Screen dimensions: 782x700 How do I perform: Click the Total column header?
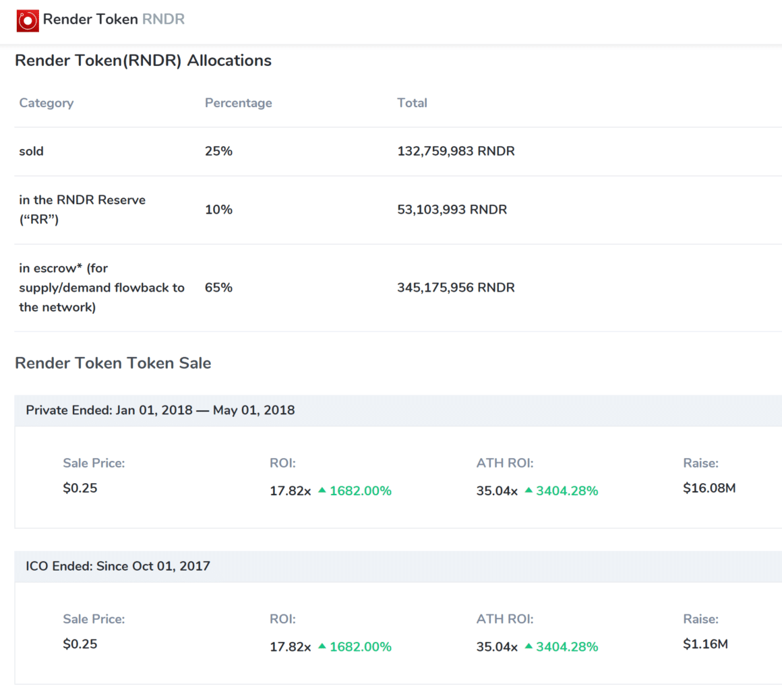[412, 103]
